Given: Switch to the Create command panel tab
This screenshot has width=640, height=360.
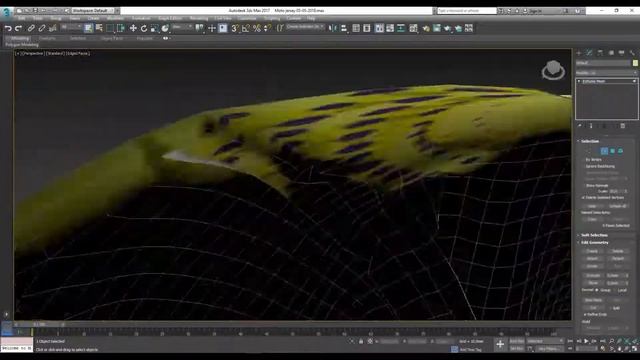Looking at the screenshot, I should (x=579, y=53).
